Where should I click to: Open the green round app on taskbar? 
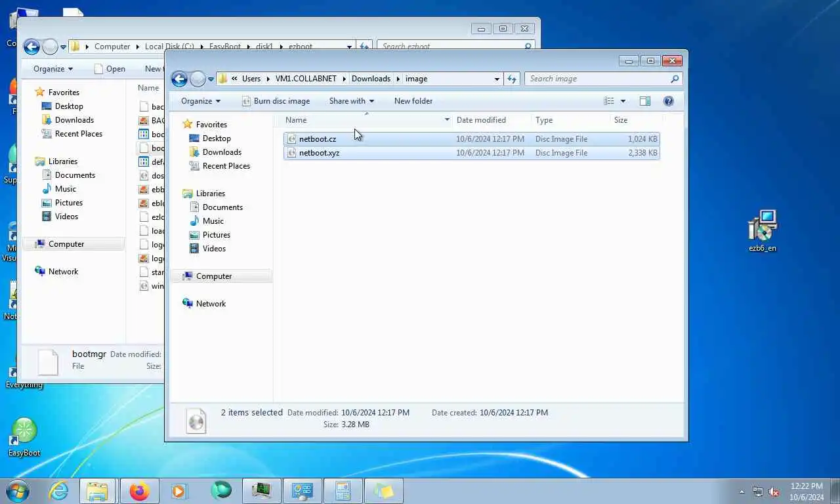click(221, 491)
